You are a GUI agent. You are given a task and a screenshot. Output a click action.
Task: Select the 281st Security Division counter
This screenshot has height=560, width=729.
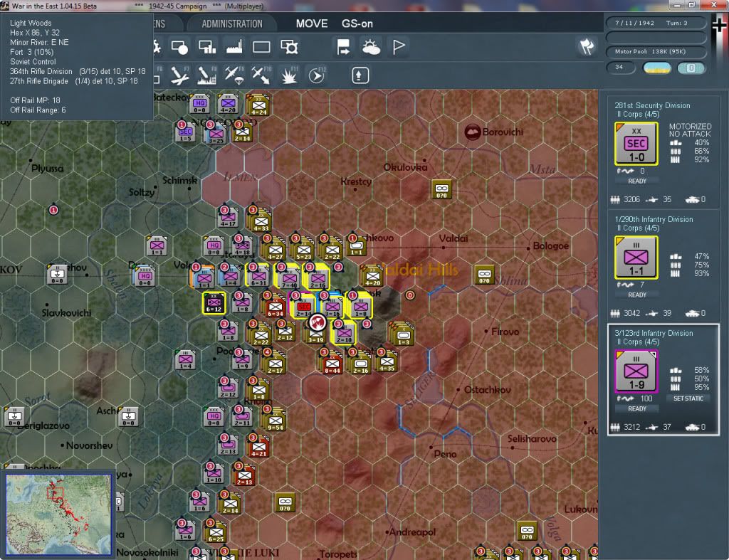[x=636, y=144]
